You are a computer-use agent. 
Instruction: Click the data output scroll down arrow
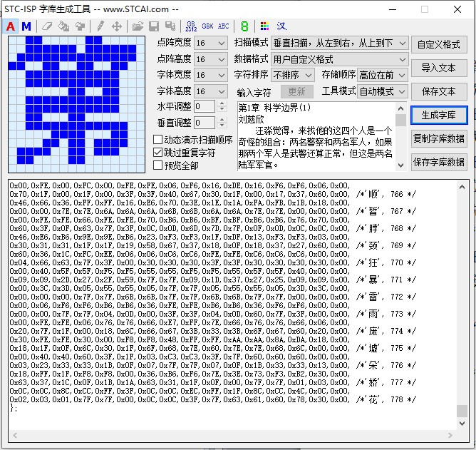pyautogui.click(x=462, y=424)
